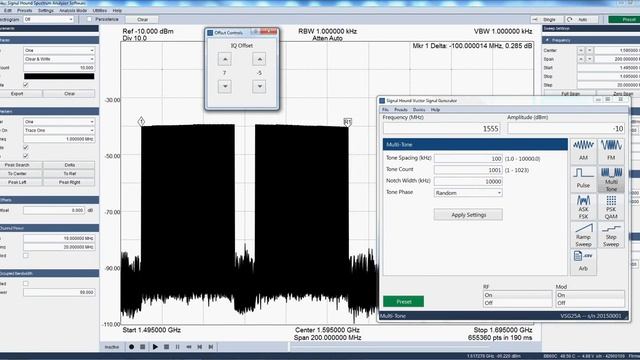Click the stop playback square after play

[167, 347]
